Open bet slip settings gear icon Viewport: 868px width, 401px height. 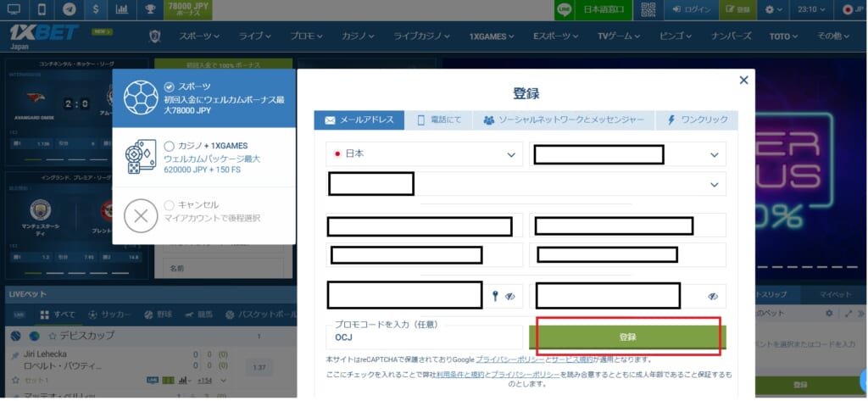coord(829,314)
